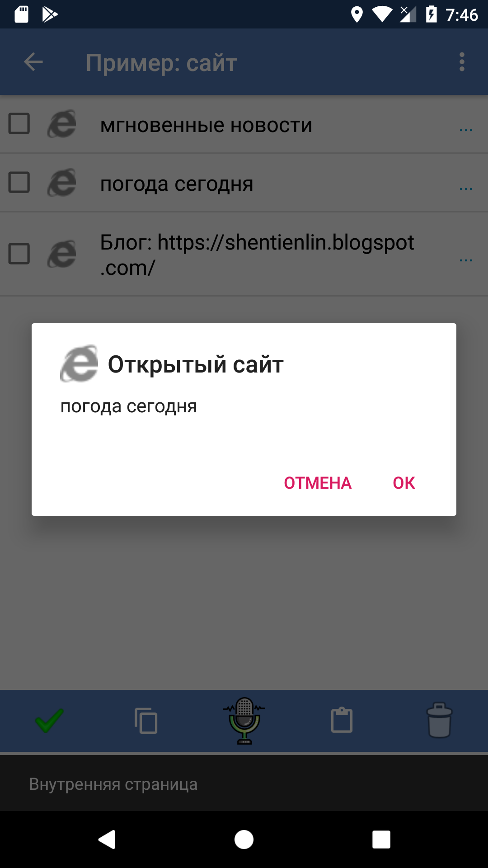
Task: Check the box for мгновенные новости
Action: tap(19, 124)
